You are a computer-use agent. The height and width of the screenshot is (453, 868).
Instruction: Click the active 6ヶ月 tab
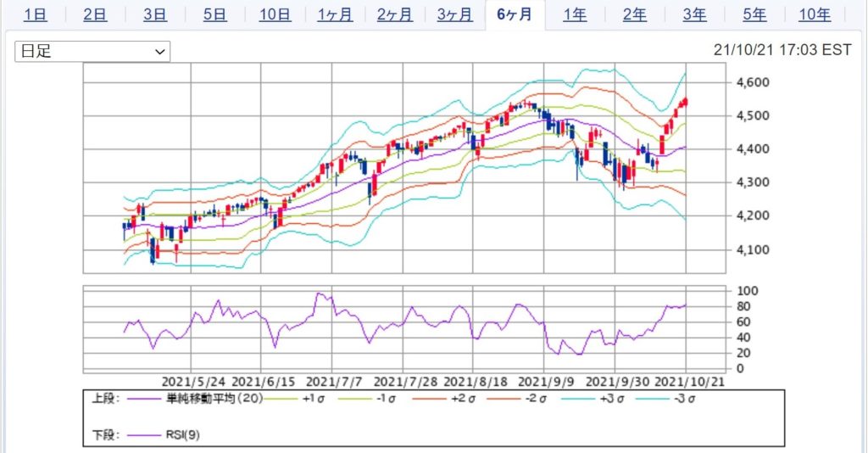point(515,14)
